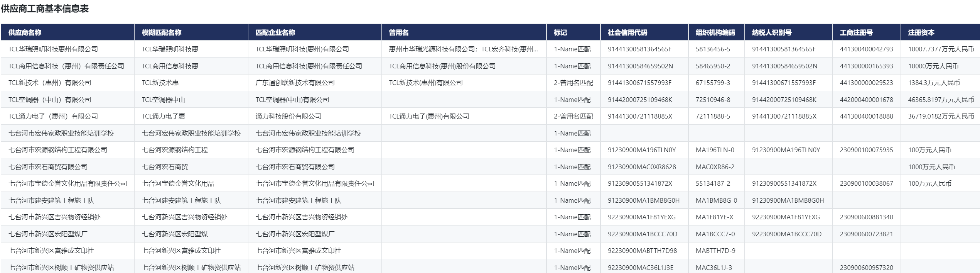Screen dimensions: 980x273
Task: Click matched company 广东通创联新技术有限公司
Action: [295, 83]
